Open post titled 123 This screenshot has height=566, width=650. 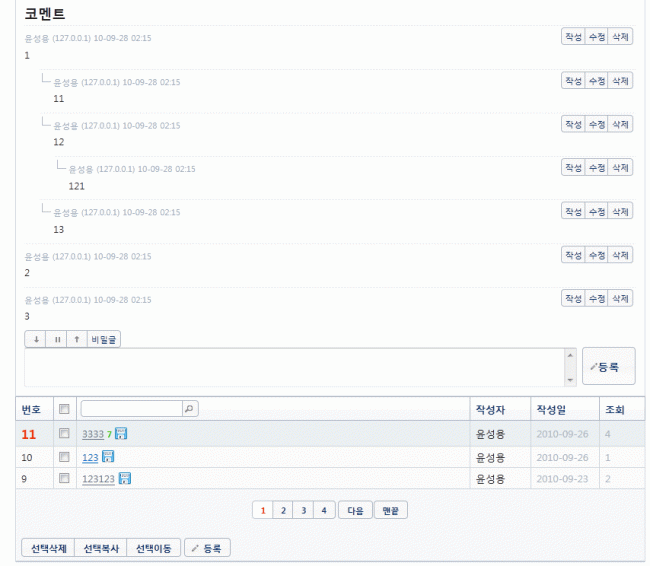pyautogui.click(x=90, y=457)
